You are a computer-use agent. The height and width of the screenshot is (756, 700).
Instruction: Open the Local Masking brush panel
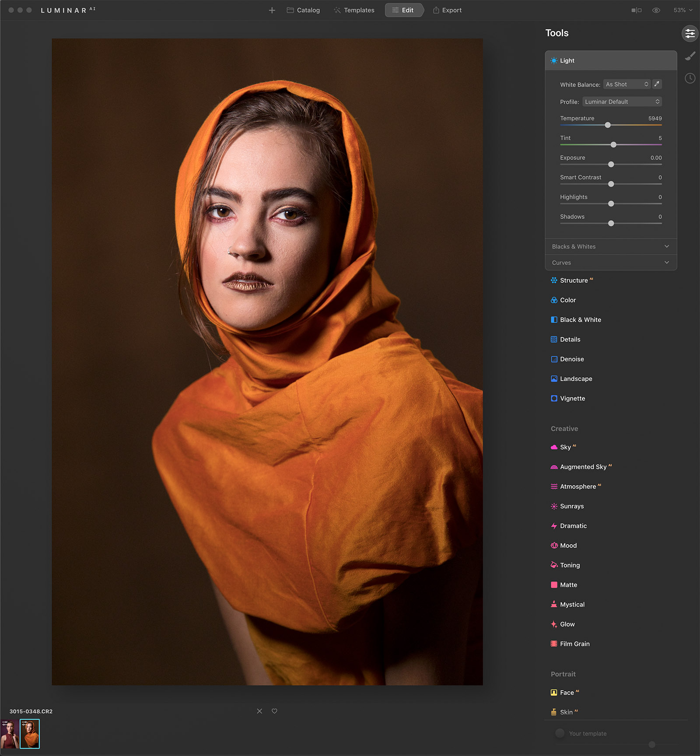pos(690,56)
